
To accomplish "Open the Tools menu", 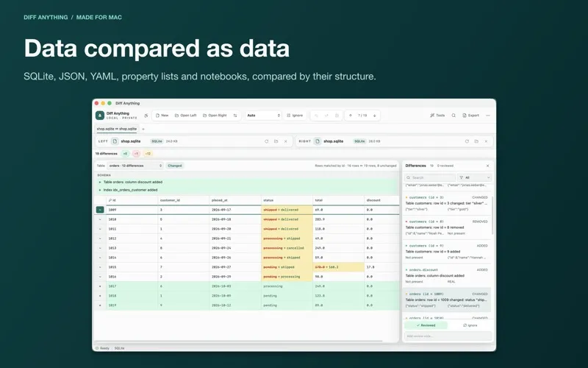I will click(437, 116).
